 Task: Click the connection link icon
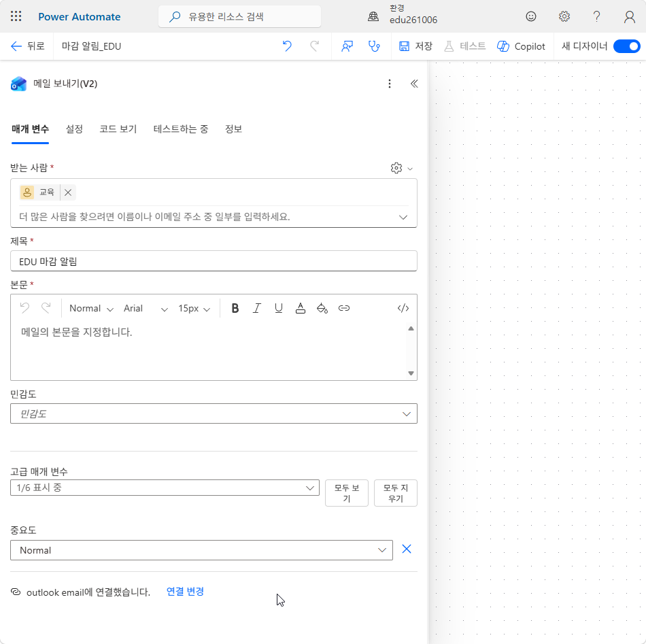(x=16, y=592)
